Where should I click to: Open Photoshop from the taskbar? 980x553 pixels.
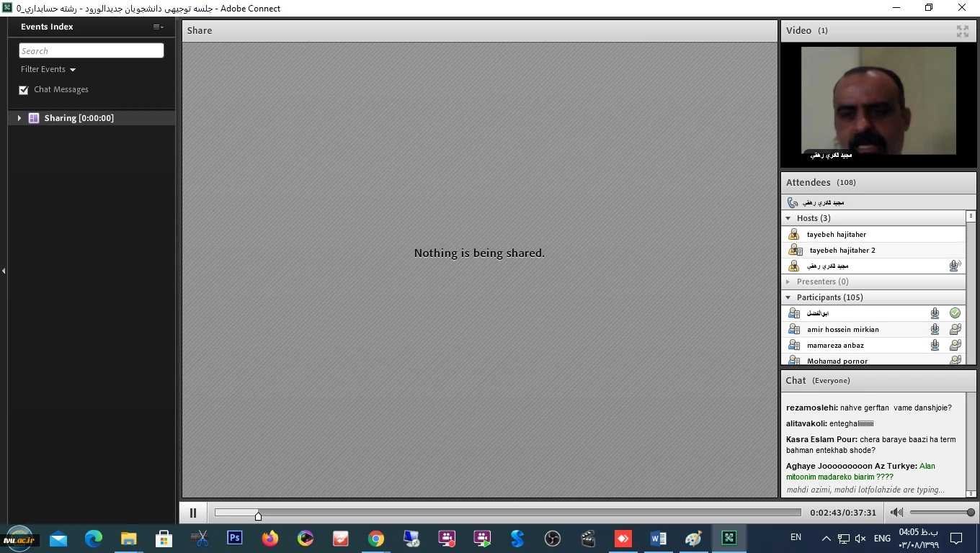pos(234,538)
